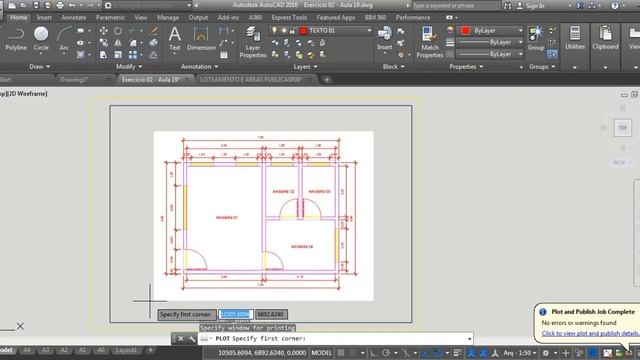This screenshot has height=360, width=640.
Task: Toggle grid display in status bar
Action: coord(341,353)
